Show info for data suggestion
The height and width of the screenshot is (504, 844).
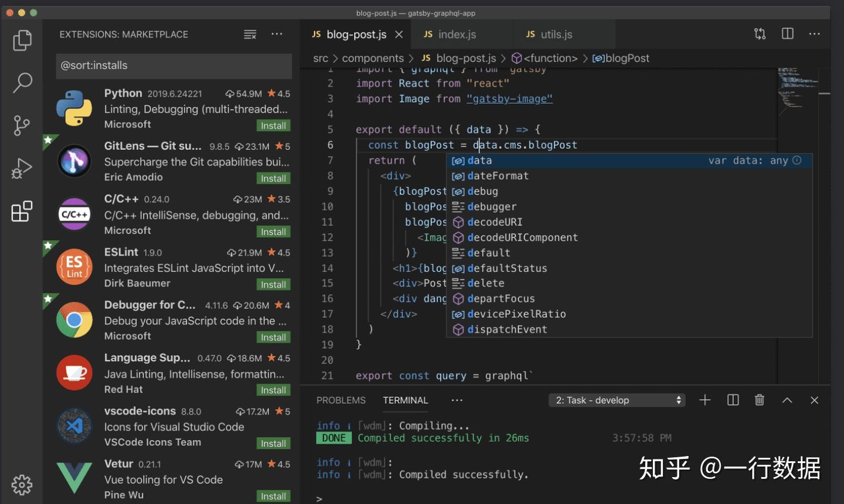click(797, 160)
